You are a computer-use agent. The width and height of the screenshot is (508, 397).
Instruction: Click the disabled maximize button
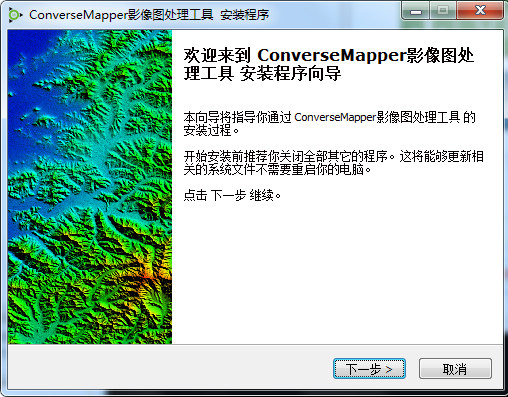coord(443,11)
